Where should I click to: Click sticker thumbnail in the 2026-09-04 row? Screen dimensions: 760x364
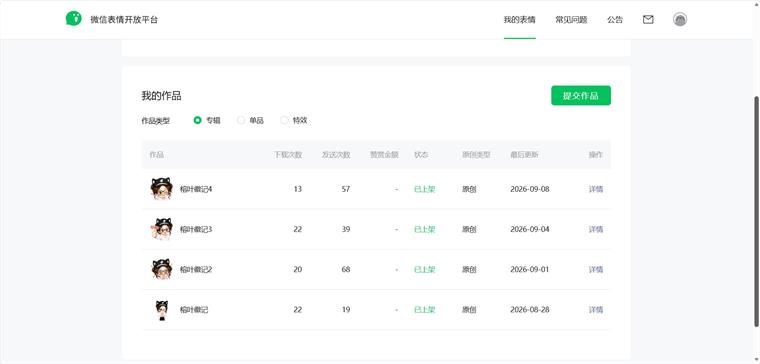(x=161, y=229)
